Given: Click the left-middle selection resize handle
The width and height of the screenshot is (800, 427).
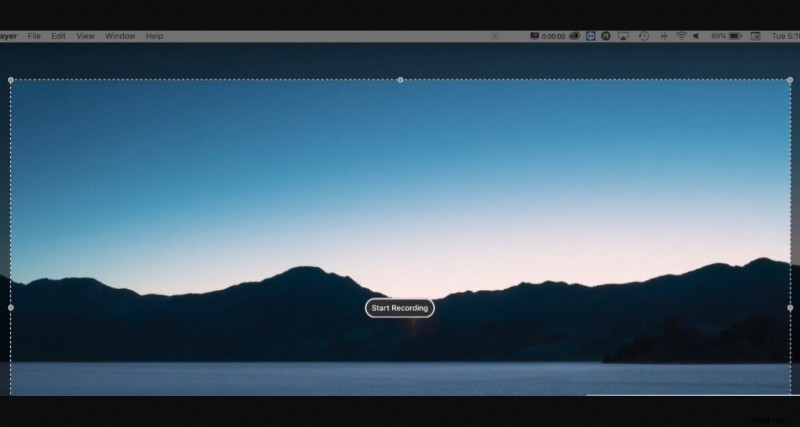Looking at the screenshot, I should point(11,308).
